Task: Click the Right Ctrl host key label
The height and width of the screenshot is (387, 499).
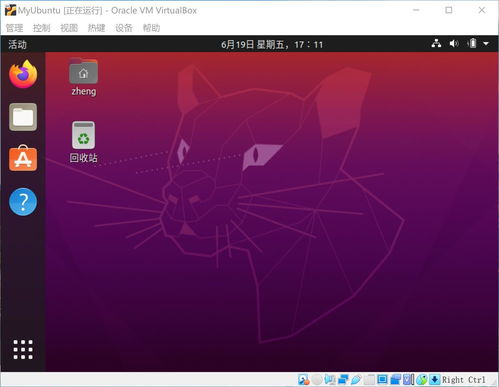Action: click(x=463, y=380)
